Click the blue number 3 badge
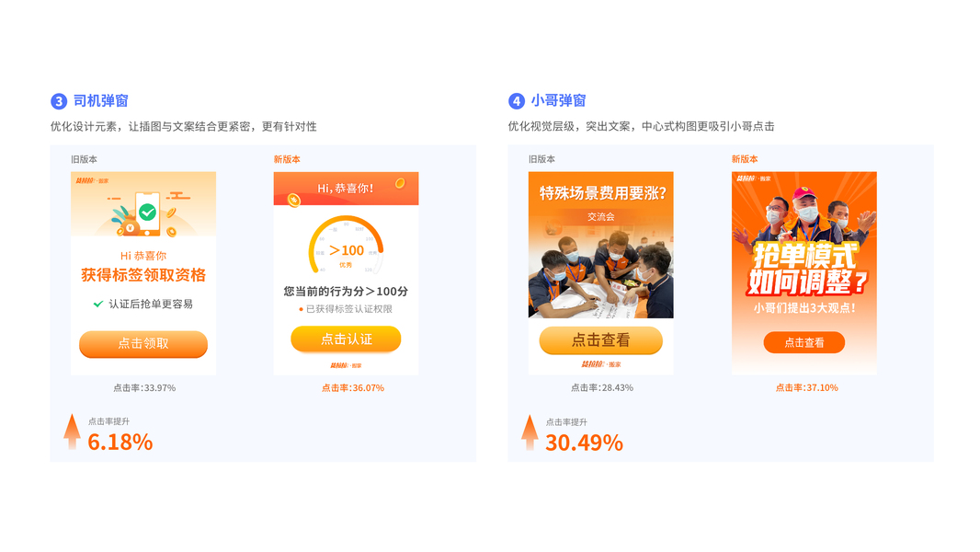The height and width of the screenshot is (552, 980). [x=59, y=101]
